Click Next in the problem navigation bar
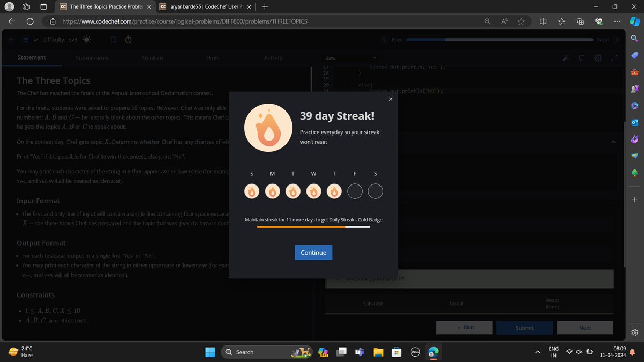 pos(608,40)
